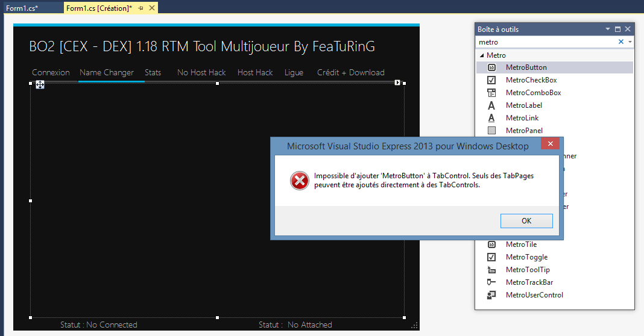Click the MetroButton text label
Image resolution: width=644 pixels, height=336 pixels.
(526, 67)
